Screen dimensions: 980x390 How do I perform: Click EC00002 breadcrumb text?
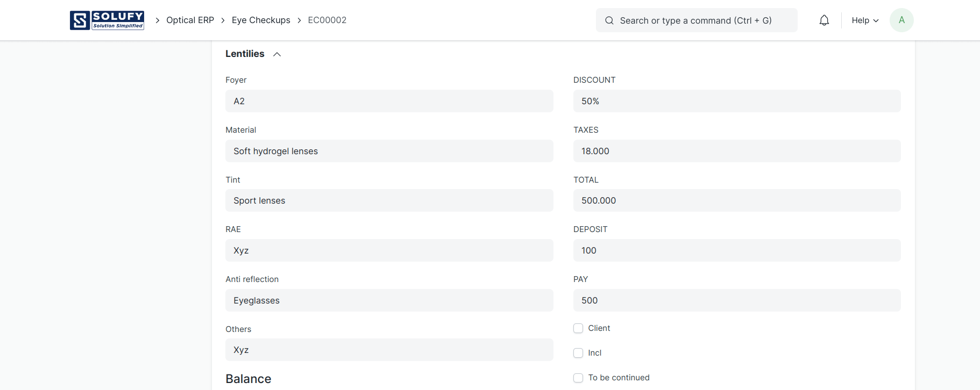click(x=327, y=20)
